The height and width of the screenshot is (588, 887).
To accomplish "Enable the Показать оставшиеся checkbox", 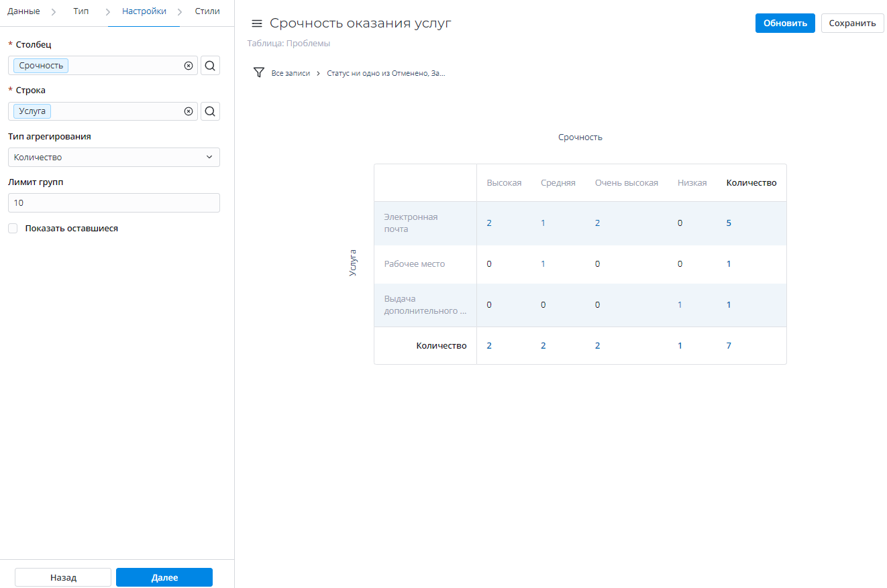I will pyautogui.click(x=13, y=229).
